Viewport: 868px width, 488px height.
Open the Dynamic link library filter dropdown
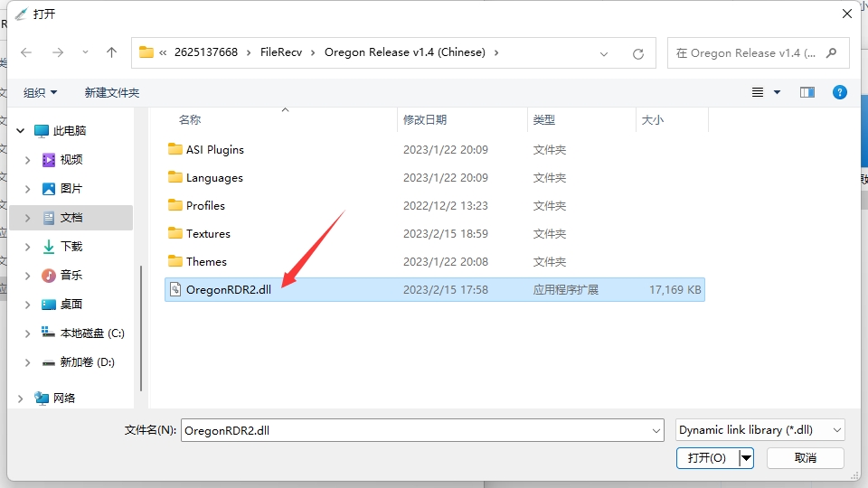pyautogui.click(x=760, y=430)
